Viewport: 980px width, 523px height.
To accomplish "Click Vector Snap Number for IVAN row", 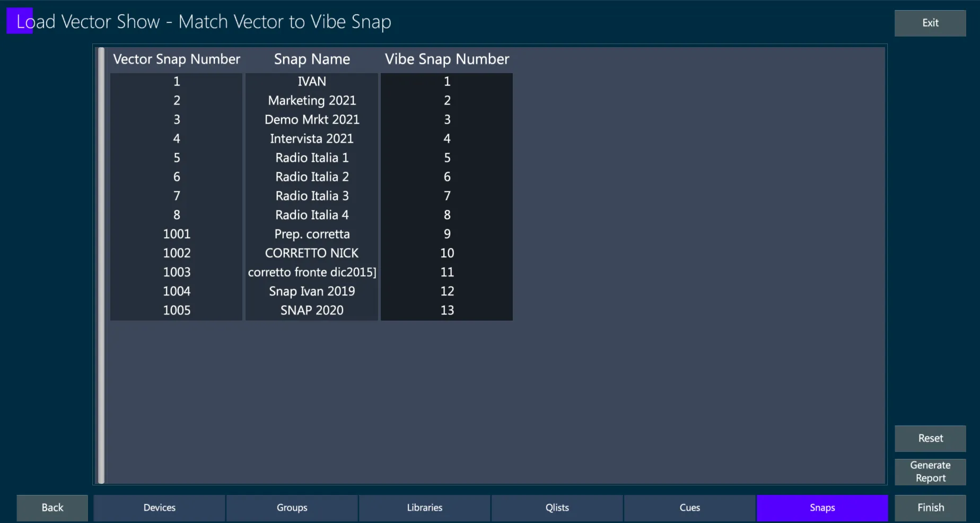I will [x=177, y=82].
